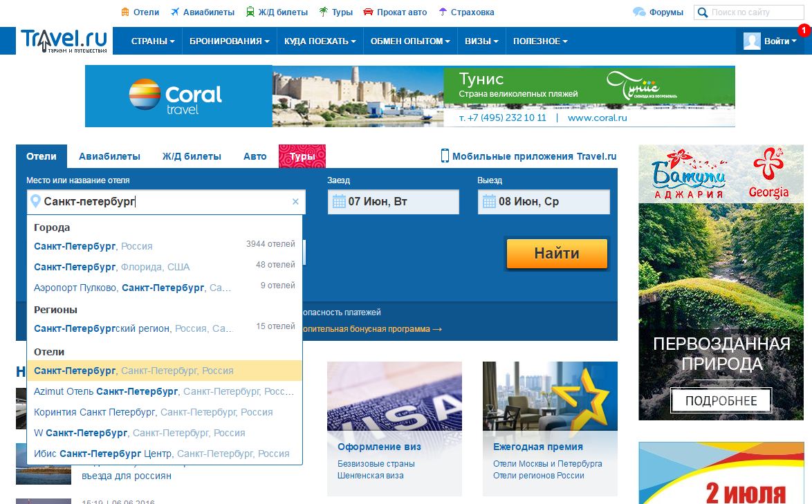Switch to the Туры search tab
This screenshot has width=812, height=504.
[302, 156]
